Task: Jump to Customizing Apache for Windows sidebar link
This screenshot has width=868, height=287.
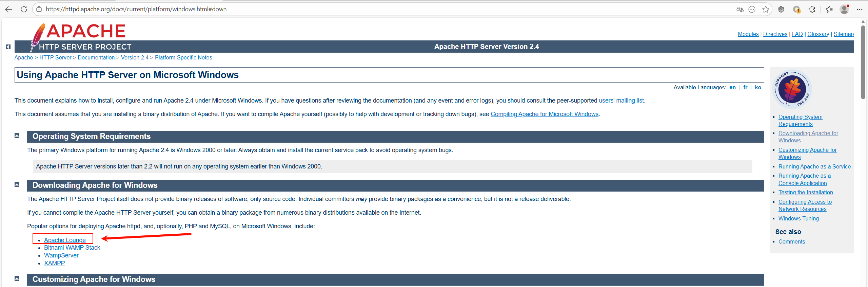Action: click(x=807, y=154)
